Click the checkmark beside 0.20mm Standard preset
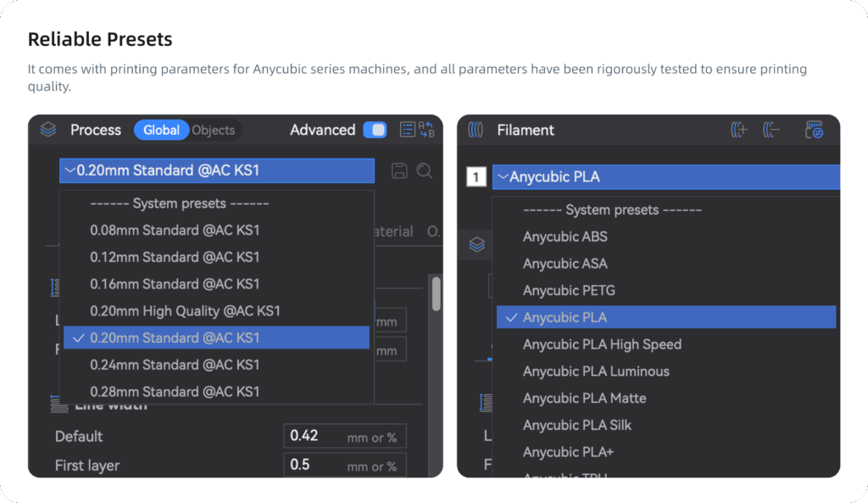Screen dimensions: 868x503 point(78,337)
